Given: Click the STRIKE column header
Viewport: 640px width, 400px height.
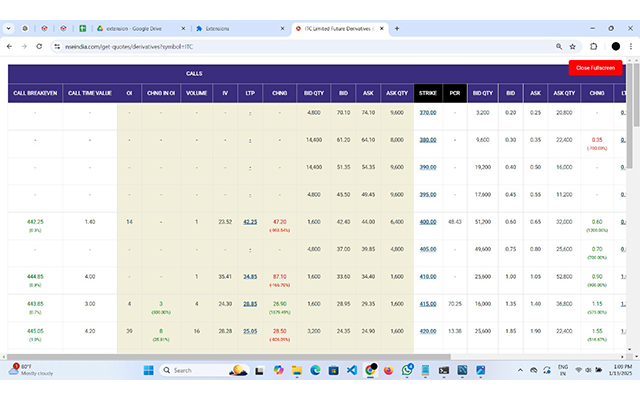Looking at the screenshot, I should tap(428, 93).
